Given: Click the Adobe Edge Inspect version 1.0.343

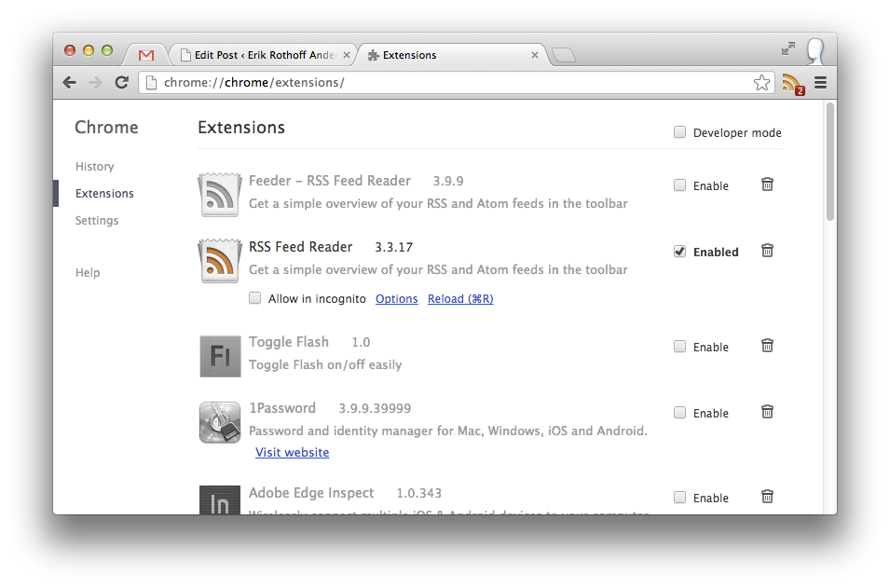Looking at the screenshot, I should (x=418, y=493).
